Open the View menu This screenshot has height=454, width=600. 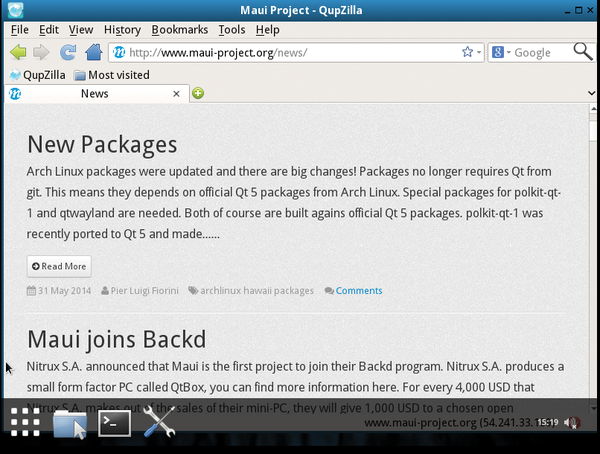[81, 30]
